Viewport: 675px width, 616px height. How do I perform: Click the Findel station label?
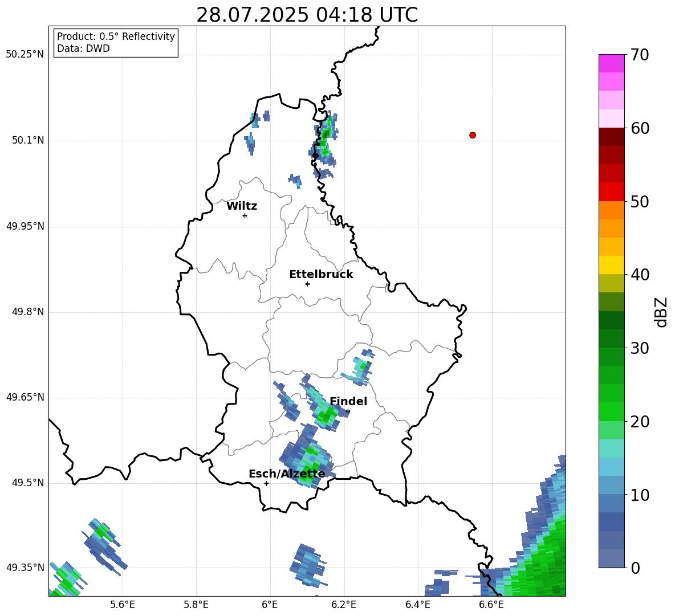click(x=348, y=401)
